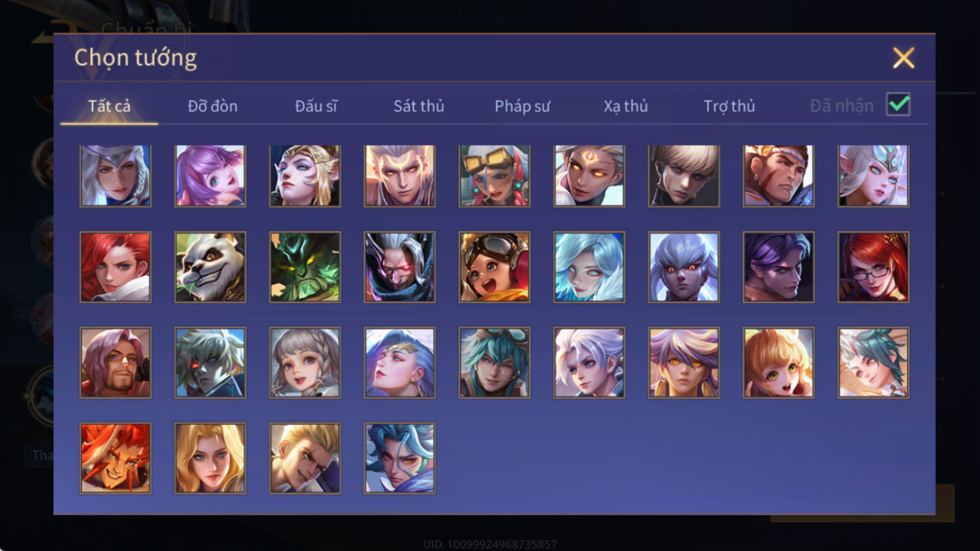Pick the masked hero with glowing red eyes
The height and width of the screenshot is (551, 980).
[x=400, y=267]
